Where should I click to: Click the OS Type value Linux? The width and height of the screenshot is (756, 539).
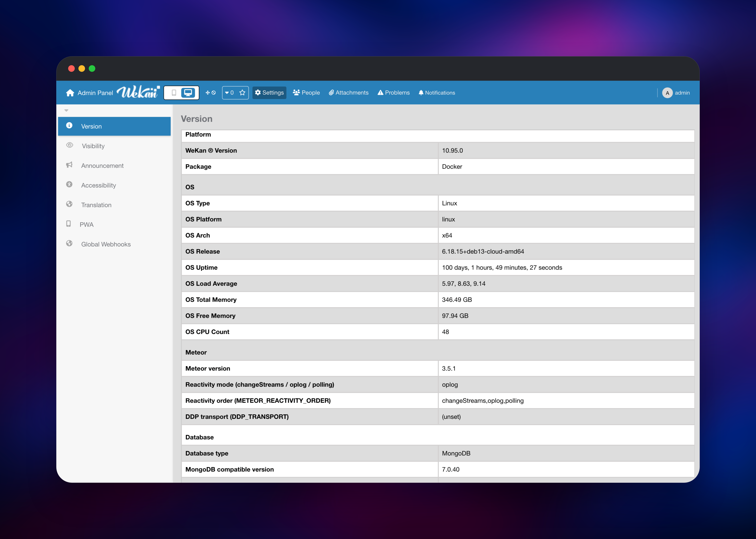[x=450, y=203]
